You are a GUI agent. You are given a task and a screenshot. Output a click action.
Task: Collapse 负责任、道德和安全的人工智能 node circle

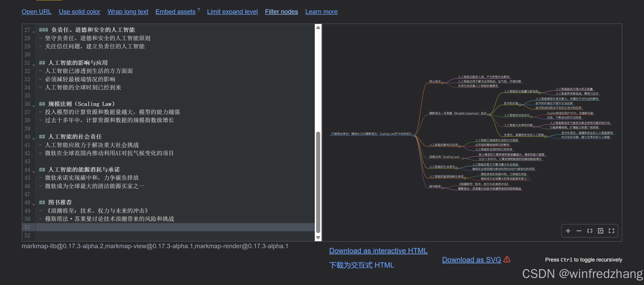546,136
